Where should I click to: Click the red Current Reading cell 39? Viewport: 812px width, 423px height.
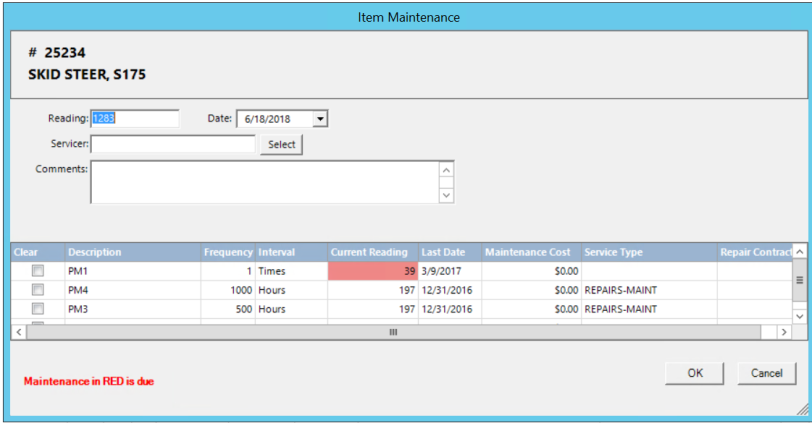[373, 271]
